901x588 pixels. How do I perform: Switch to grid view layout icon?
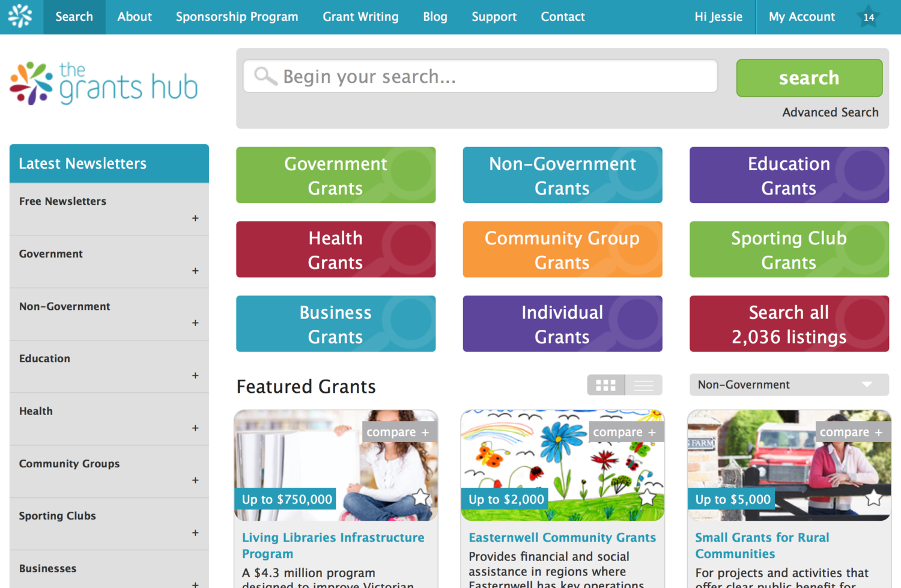605,385
